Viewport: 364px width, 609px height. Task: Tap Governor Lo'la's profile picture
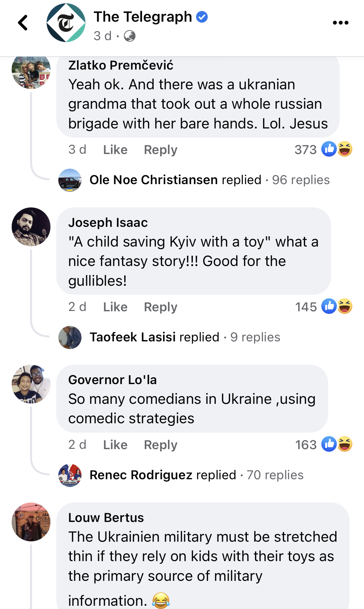pos(31,384)
